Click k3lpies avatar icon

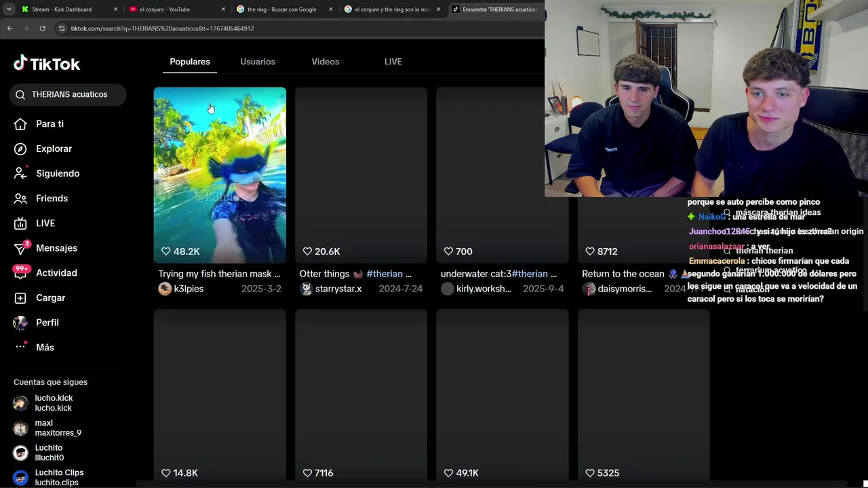(x=165, y=289)
